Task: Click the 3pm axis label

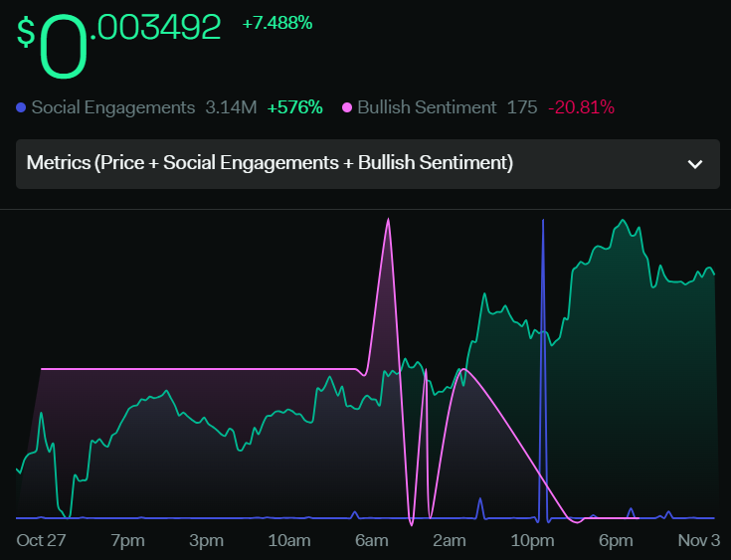Action: click(207, 540)
